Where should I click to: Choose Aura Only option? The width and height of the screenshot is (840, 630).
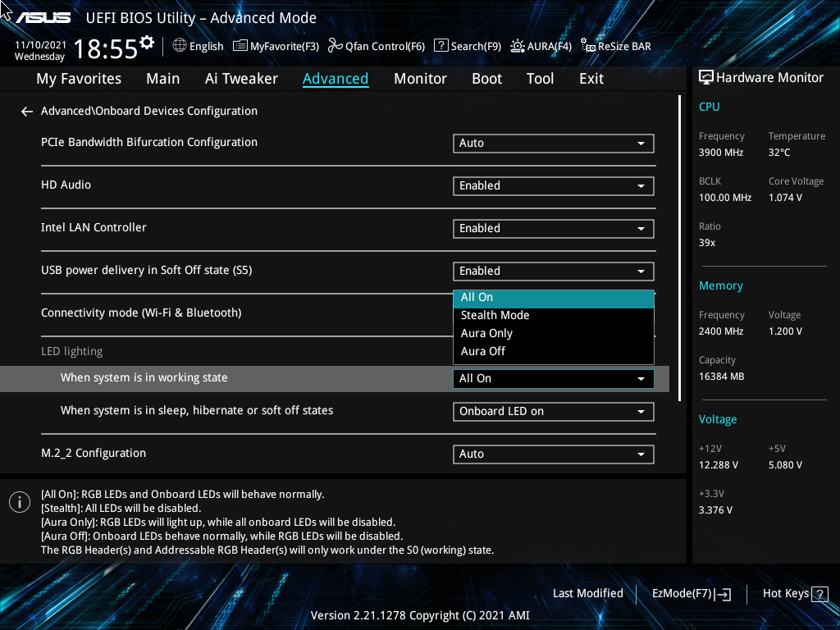coord(554,333)
